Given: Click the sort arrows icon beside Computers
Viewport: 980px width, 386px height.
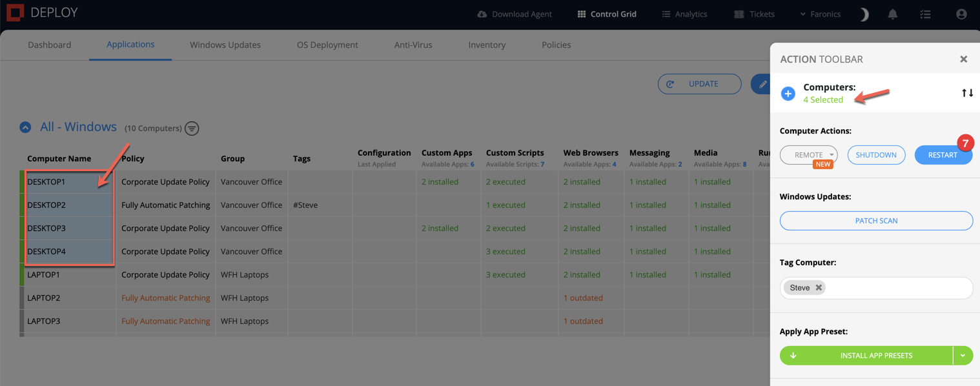Looking at the screenshot, I should coord(967,93).
